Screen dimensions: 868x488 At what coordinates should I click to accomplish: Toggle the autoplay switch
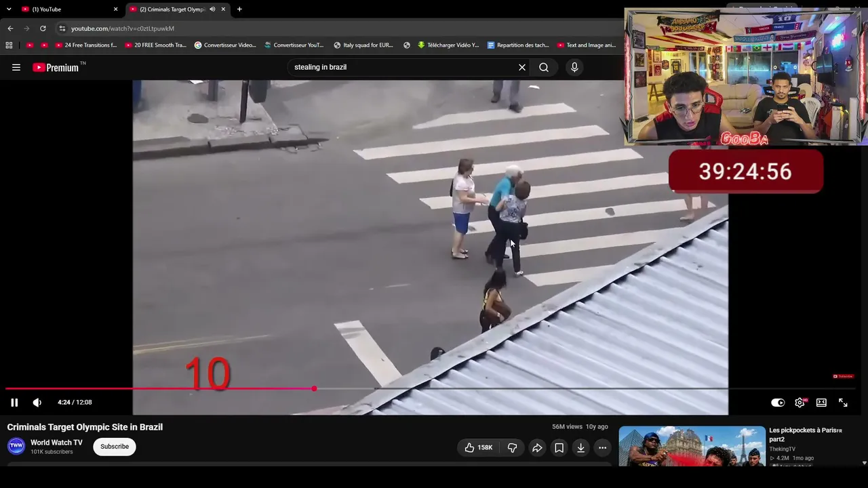(778, 403)
